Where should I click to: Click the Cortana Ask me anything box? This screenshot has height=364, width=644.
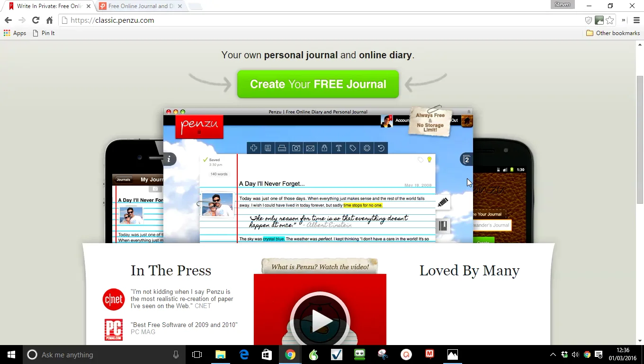point(104,355)
